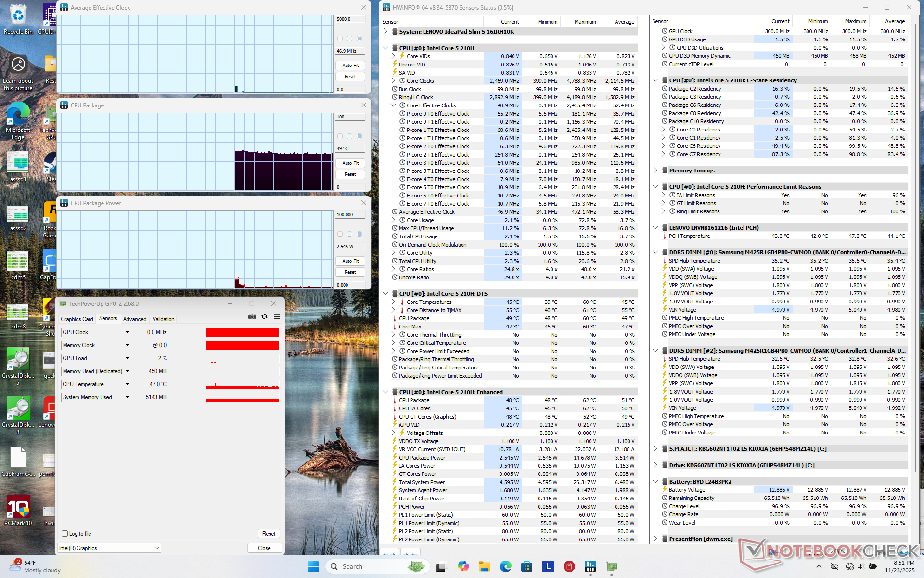Click the GPU-Z screenshot camera icon

[x=252, y=316]
